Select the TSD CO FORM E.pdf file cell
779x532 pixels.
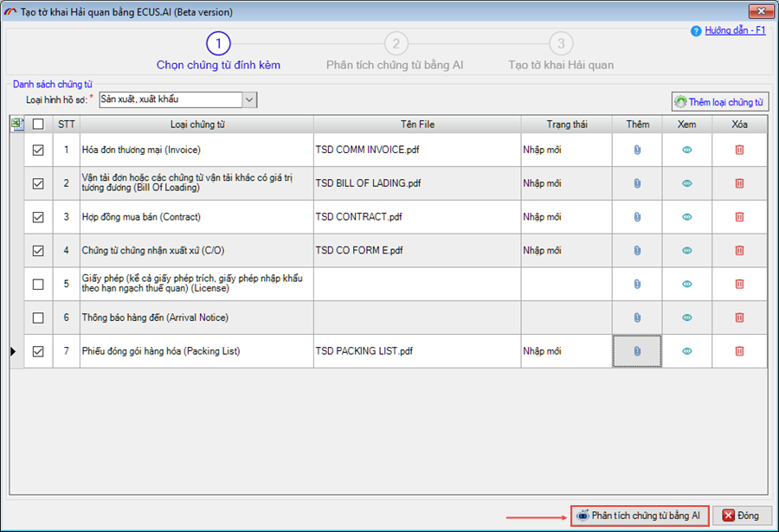[x=417, y=251]
